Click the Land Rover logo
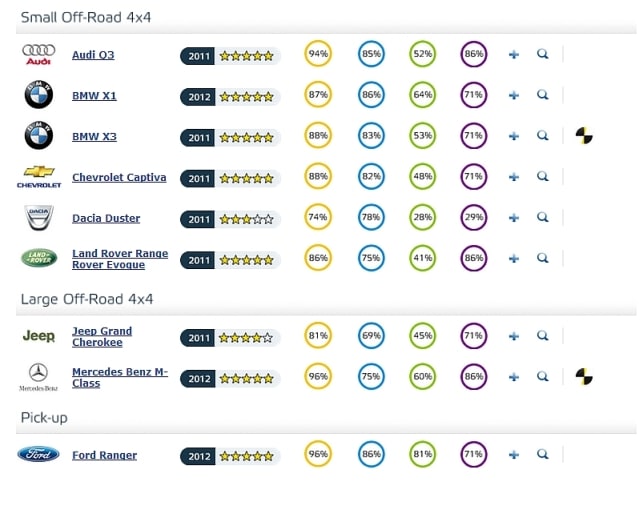640x530 pixels. click(39, 258)
